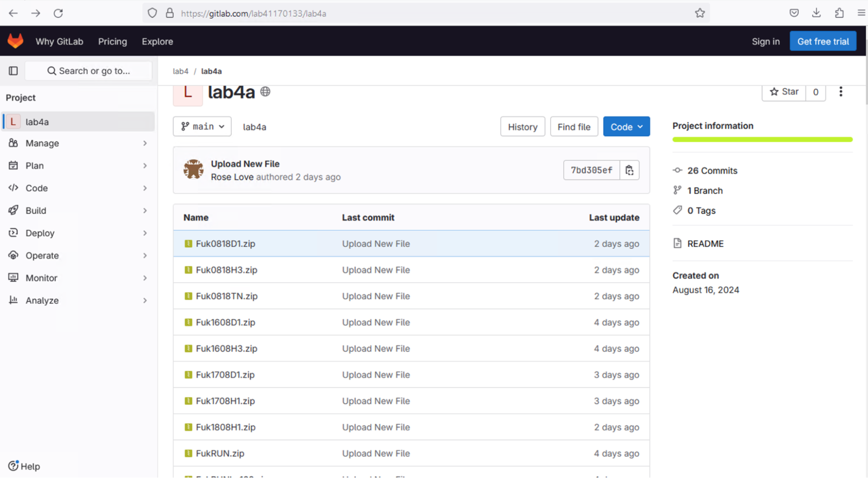Image resolution: width=868 pixels, height=478 pixels.
Task: Open Explore in top navigation
Action: click(157, 41)
